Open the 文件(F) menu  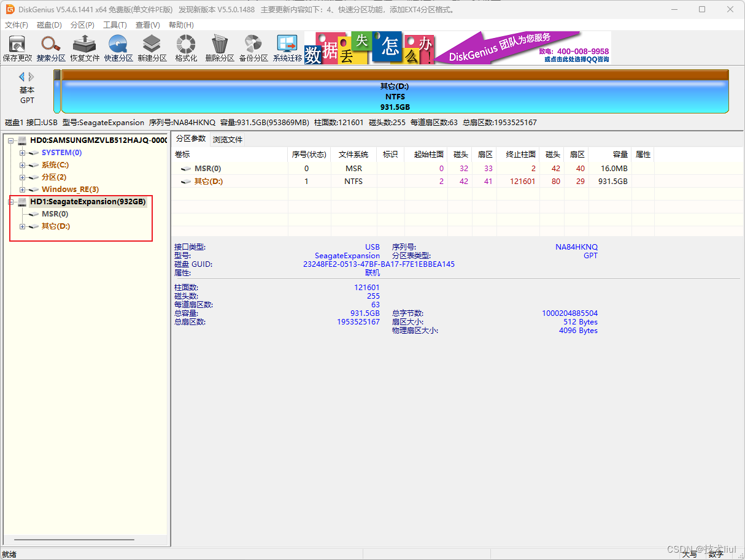click(17, 25)
